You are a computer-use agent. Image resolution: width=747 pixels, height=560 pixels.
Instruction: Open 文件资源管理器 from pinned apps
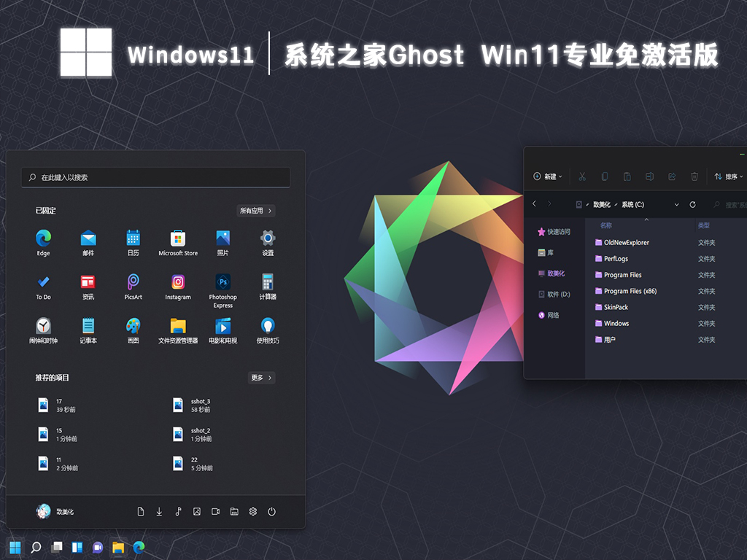click(178, 330)
